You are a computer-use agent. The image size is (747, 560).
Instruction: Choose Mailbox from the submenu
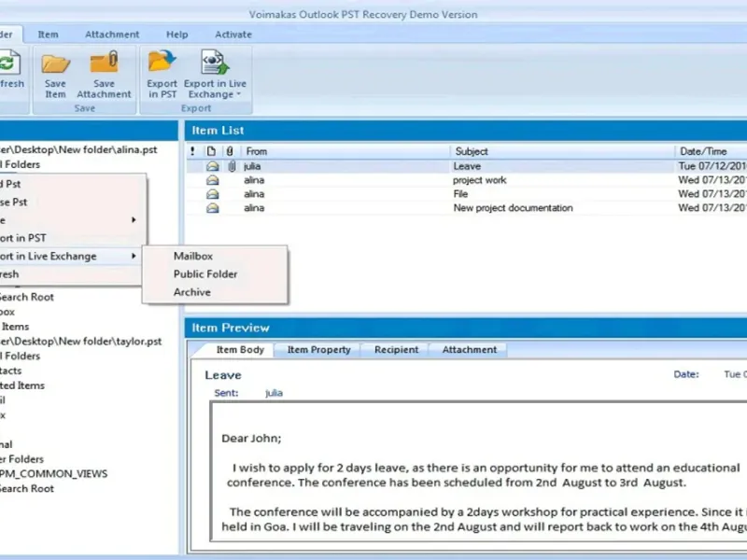tap(193, 256)
